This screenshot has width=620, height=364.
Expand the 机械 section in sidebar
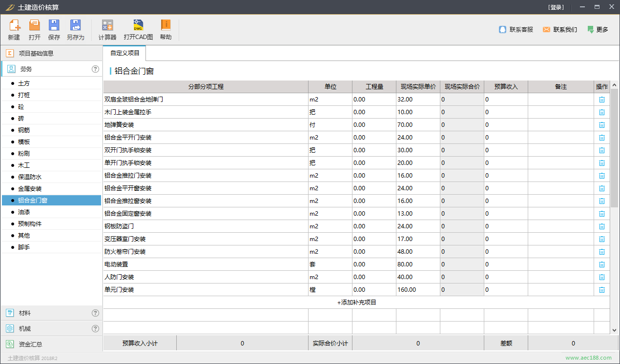click(24, 329)
